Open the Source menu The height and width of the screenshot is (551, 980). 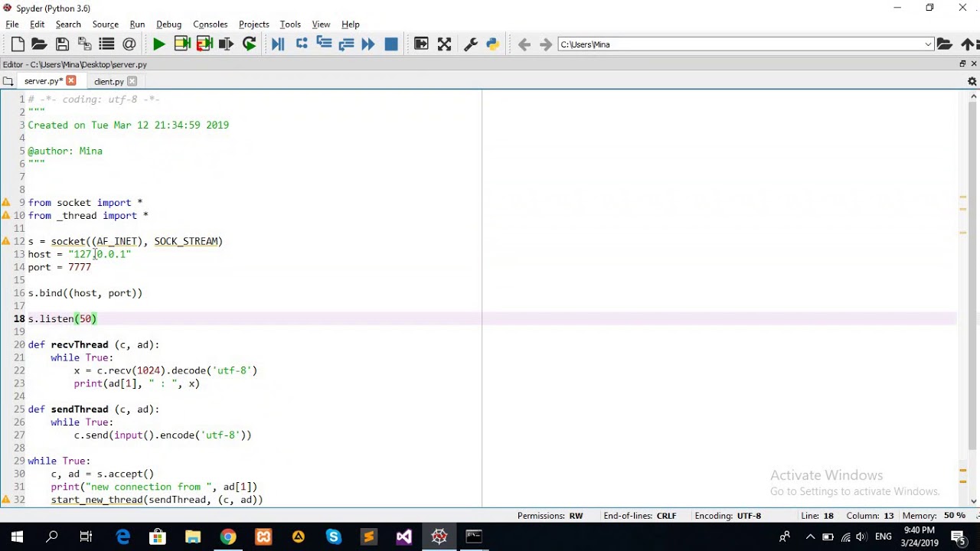106,24
